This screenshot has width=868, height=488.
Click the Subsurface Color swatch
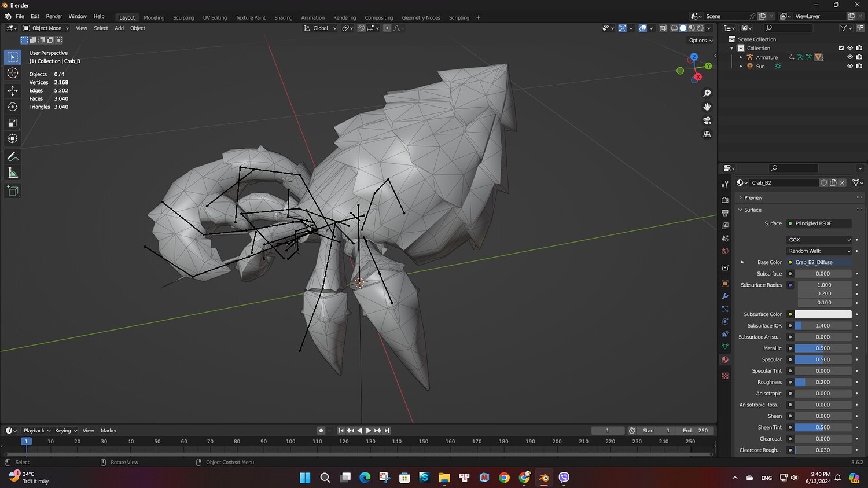point(822,314)
